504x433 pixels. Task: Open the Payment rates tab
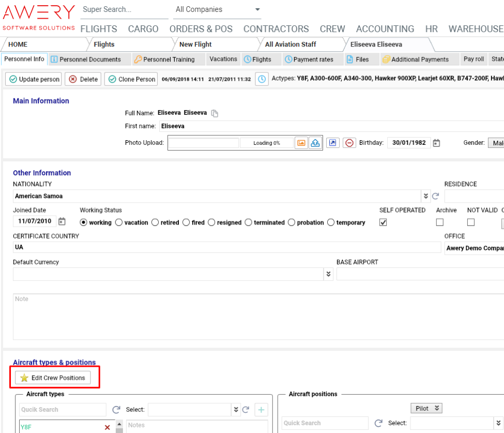pos(309,59)
